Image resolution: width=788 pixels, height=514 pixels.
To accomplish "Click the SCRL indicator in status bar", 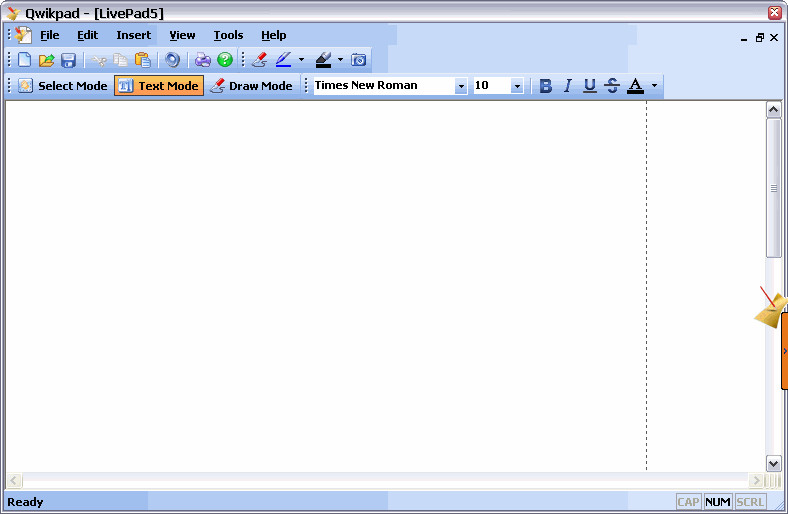I will click(x=750, y=502).
